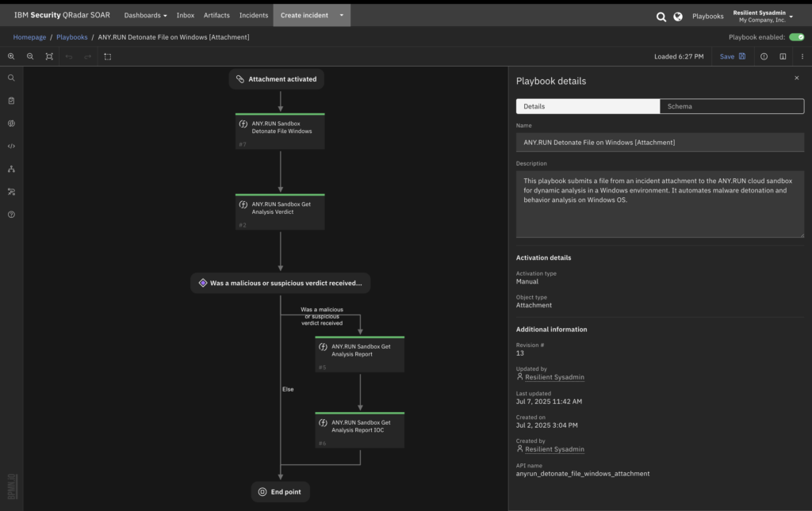Click the zoom in magnifier icon
The height and width of the screenshot is (511, 812).
pos(11,56)
